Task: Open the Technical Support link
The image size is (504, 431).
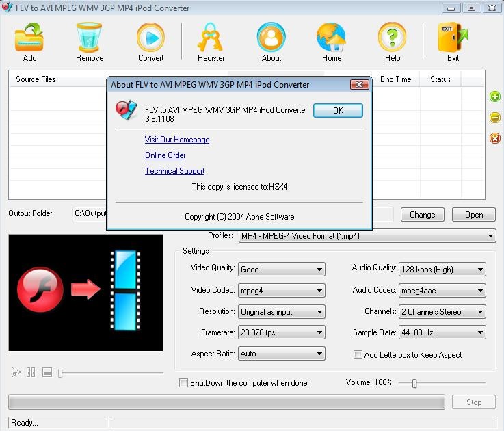Action: click(175, 171)
